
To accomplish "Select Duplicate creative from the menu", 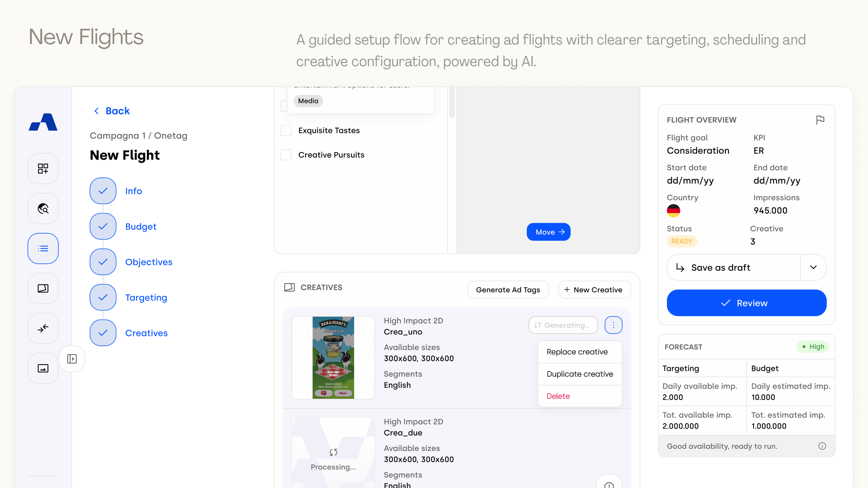I will [580, 374].
